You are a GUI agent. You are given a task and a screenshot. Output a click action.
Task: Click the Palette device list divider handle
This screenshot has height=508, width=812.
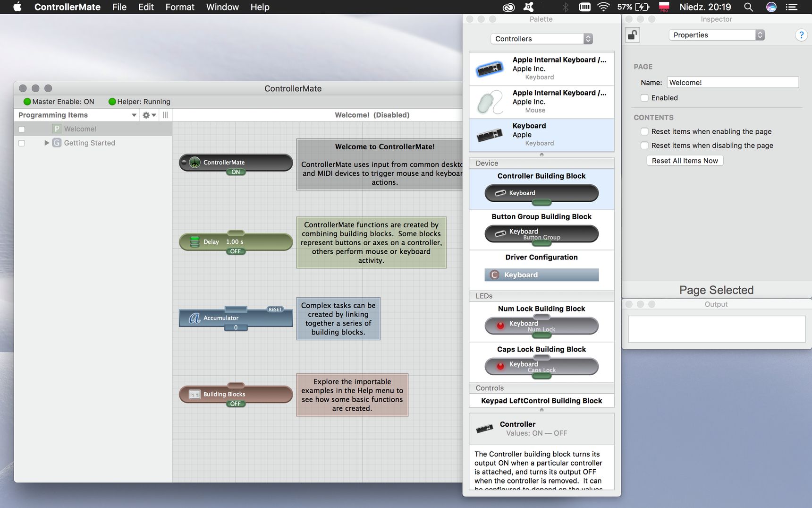pyautogui.click(x=541, y=155)
